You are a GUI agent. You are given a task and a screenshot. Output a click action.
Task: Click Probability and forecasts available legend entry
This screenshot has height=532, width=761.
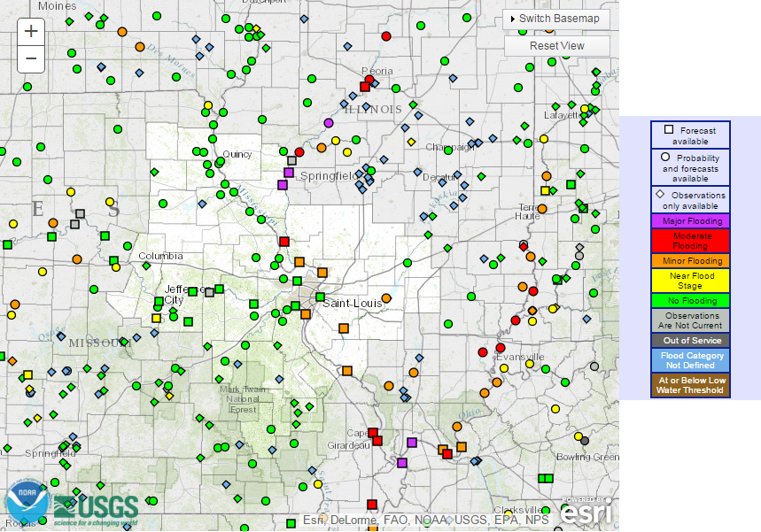(x=690, y=168)
